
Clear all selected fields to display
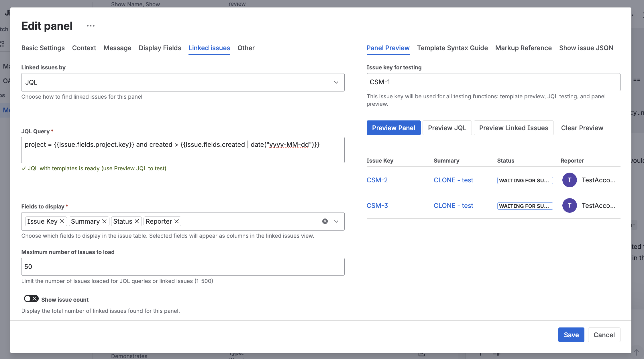pos(325,221)
